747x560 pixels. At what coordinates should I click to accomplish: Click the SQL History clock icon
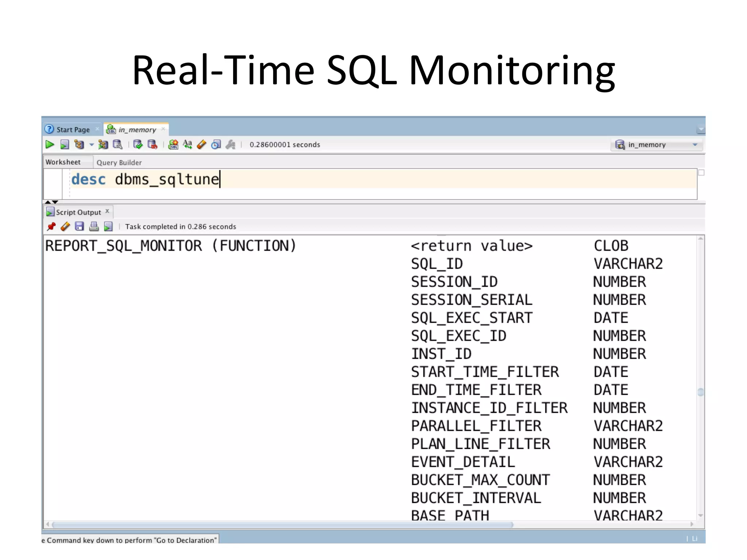pyautogui.click(x=216, y=145)
